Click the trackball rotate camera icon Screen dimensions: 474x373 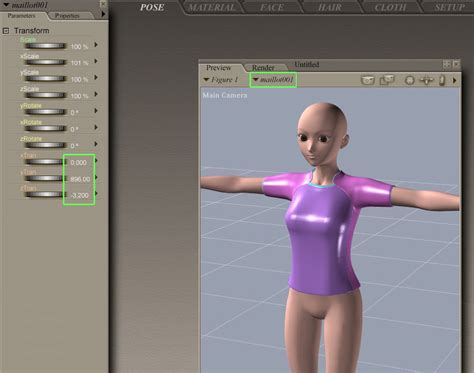pyautogui.click(x=410, y=80)
